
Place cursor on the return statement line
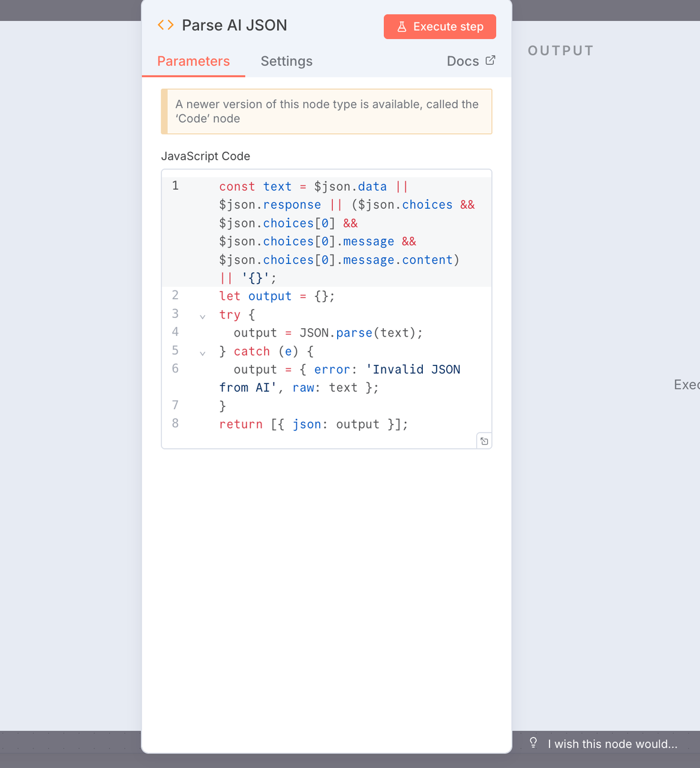313,424
